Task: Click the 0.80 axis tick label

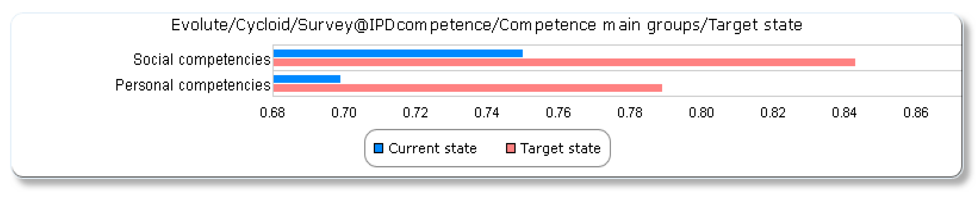Action: pyautogui.click(x=702, y=113)
